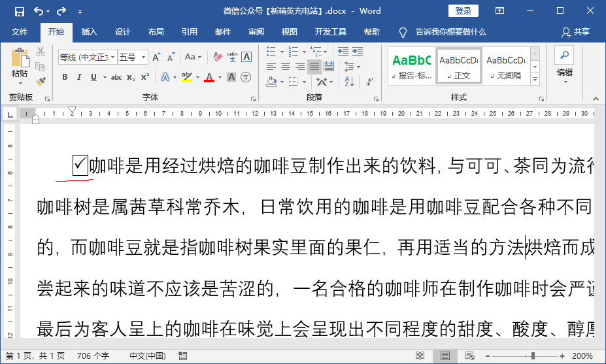Click the 共享 share button
The width and height of the screenshot is (606, 364).
(x=575, y=32)
